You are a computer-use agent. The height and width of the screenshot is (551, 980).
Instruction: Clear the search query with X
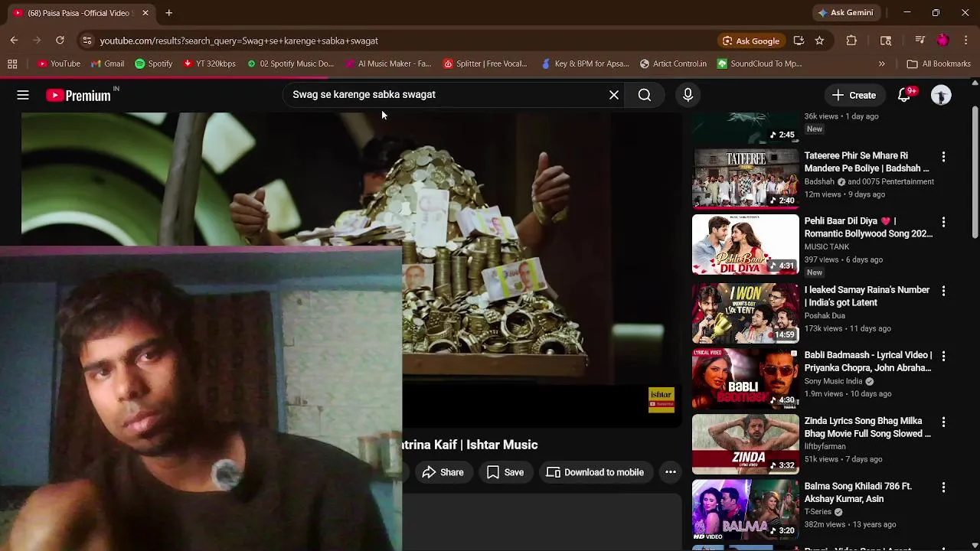point(614,95)
